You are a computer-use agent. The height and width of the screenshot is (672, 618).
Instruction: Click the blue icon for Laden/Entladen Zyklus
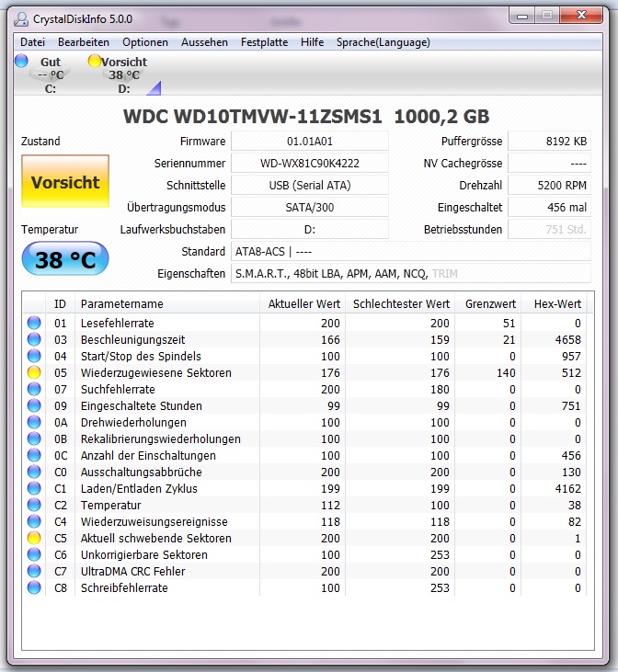(34, 488)
